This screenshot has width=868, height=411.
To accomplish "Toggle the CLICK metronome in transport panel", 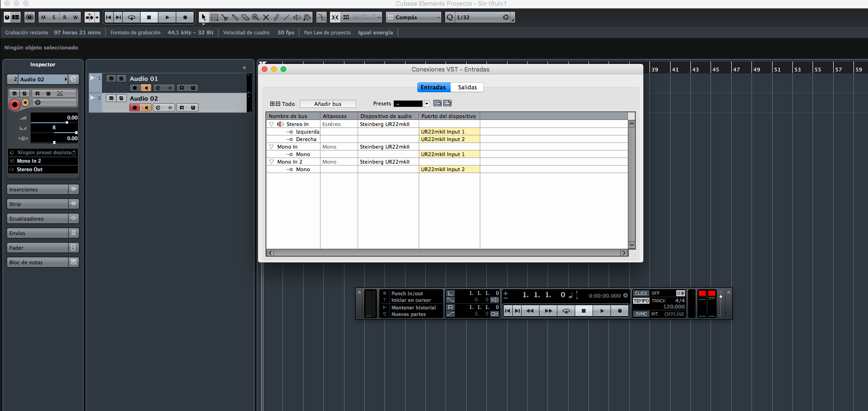I will click(641, 293).
